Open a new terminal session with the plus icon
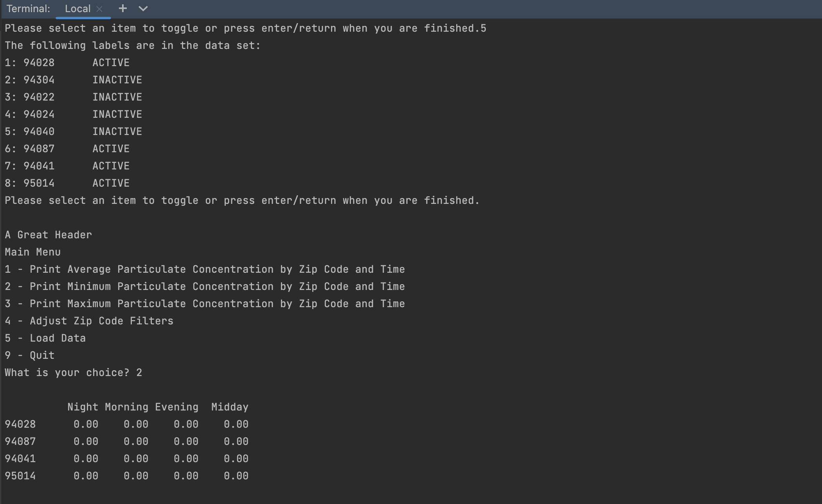 tap(123, 8)
